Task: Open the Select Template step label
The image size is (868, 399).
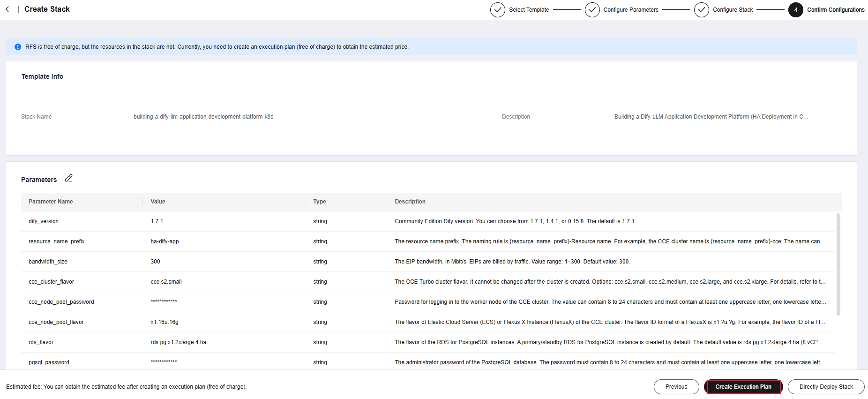Action: (x=529, y=10)
